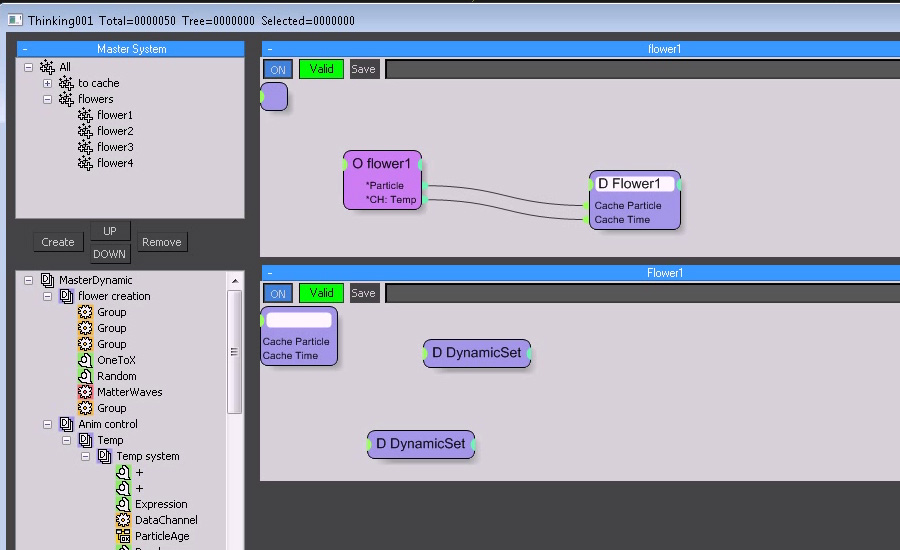This screenshot has width=900, height=550.
Task: Expand the 'to cache' tree node
Action: tap(47, 83)
